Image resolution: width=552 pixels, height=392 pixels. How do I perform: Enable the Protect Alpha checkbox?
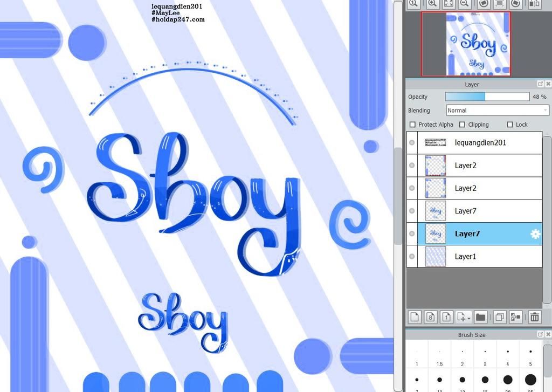point(412,125)
